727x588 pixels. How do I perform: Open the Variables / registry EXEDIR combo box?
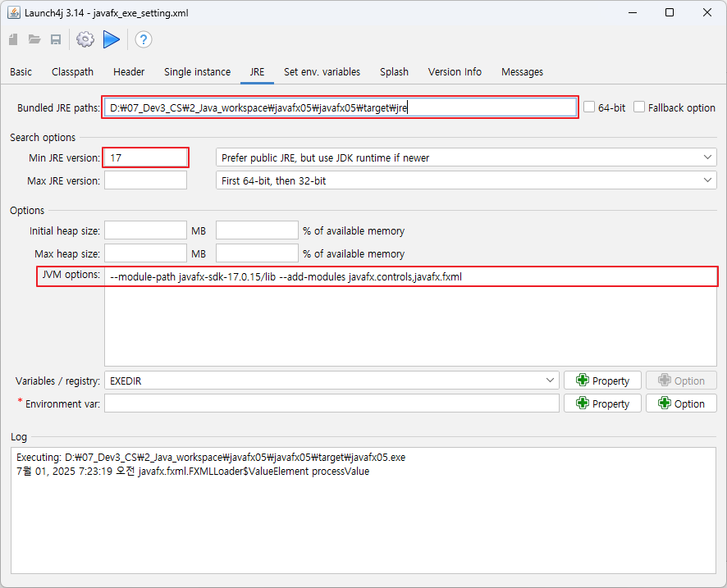click(x=331, y=381)
